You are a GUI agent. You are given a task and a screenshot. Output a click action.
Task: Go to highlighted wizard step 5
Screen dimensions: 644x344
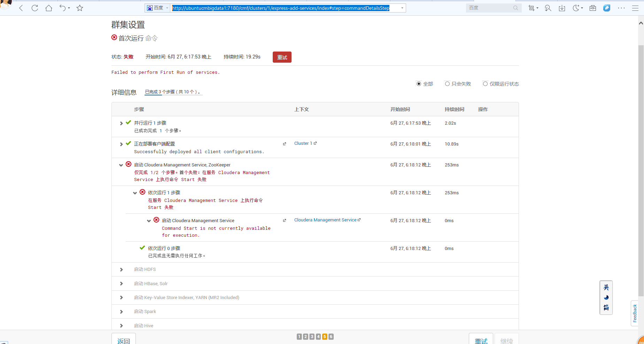click(325, 337)
